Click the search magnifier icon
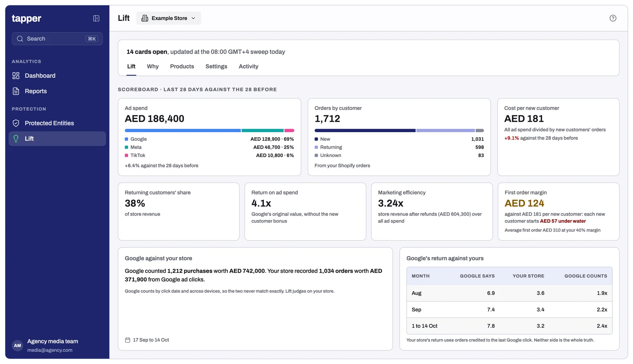Viewport: 633px width, 364px height. pos(20,39)
